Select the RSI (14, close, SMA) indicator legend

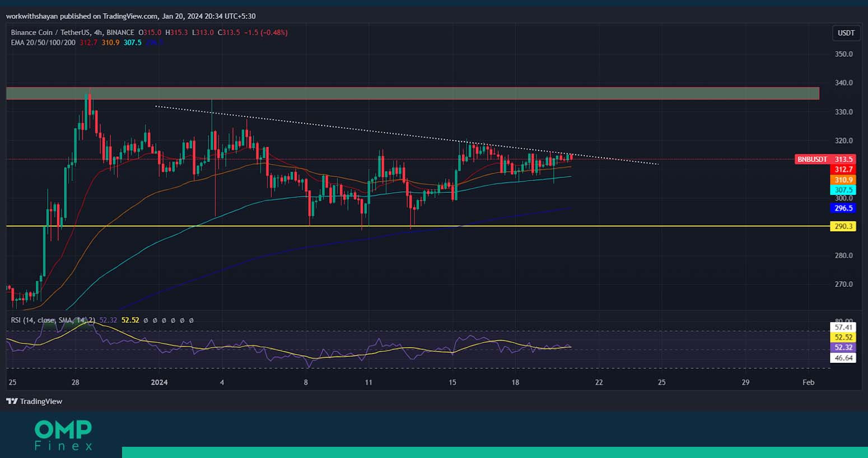pyautogui.click(x=53, y=320)
